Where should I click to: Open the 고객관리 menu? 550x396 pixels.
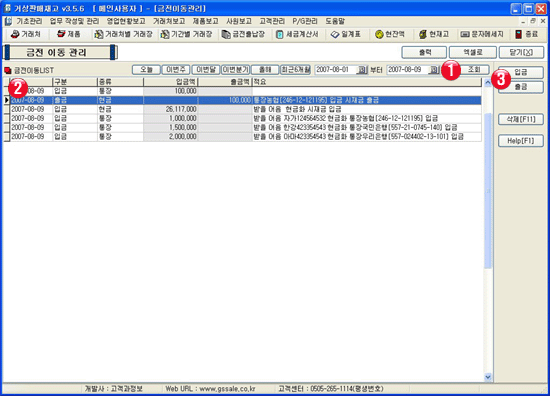click(272, 21)
